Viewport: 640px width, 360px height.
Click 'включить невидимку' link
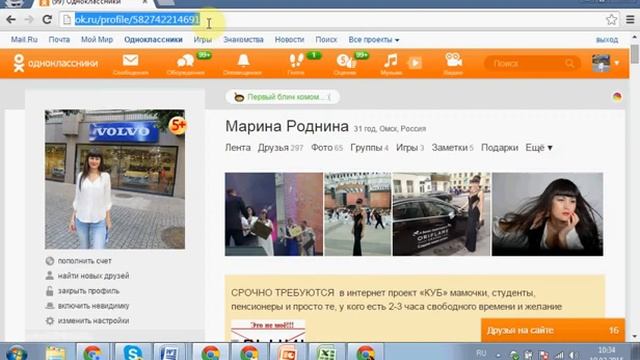(93, 306)
